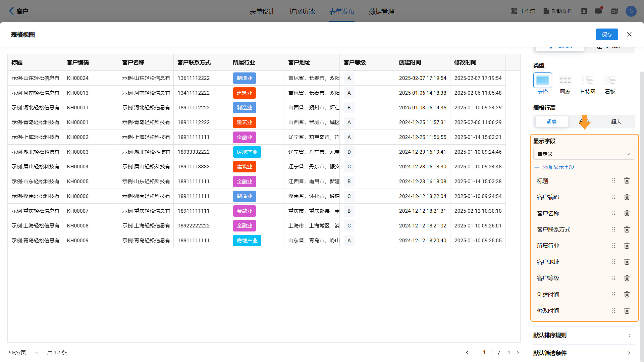The height and width of the screenshot is (362, 644).
Task: Open the 20条/页 page size dropdown
Action: tap(23, 352)
